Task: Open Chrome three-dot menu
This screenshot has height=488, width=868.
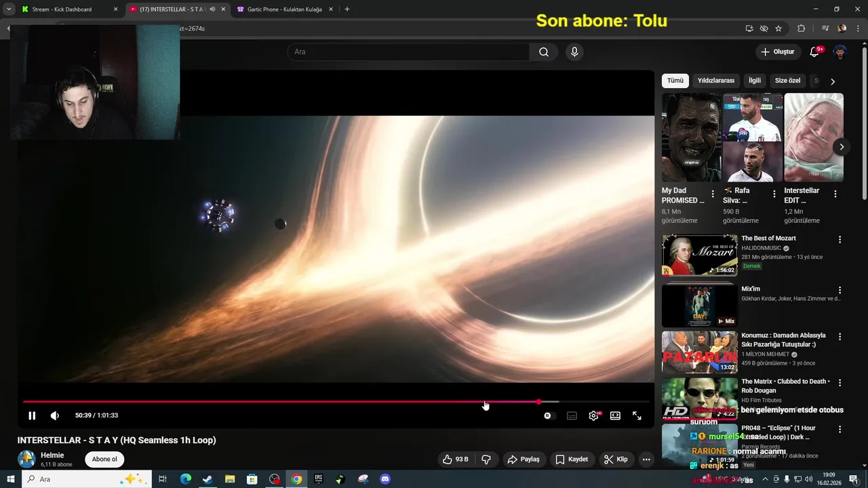Action: (x=858, y=28)
